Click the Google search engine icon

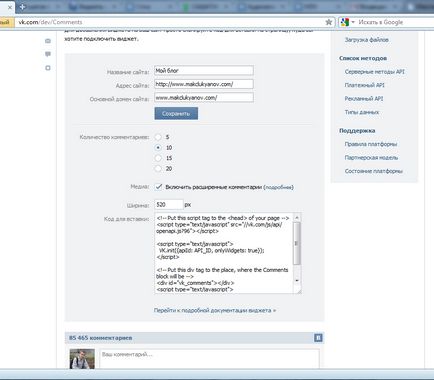point(344,22)
